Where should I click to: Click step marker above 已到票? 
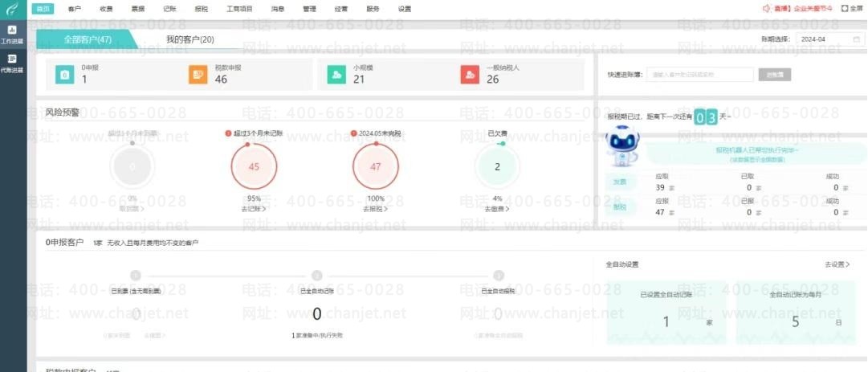137,276
